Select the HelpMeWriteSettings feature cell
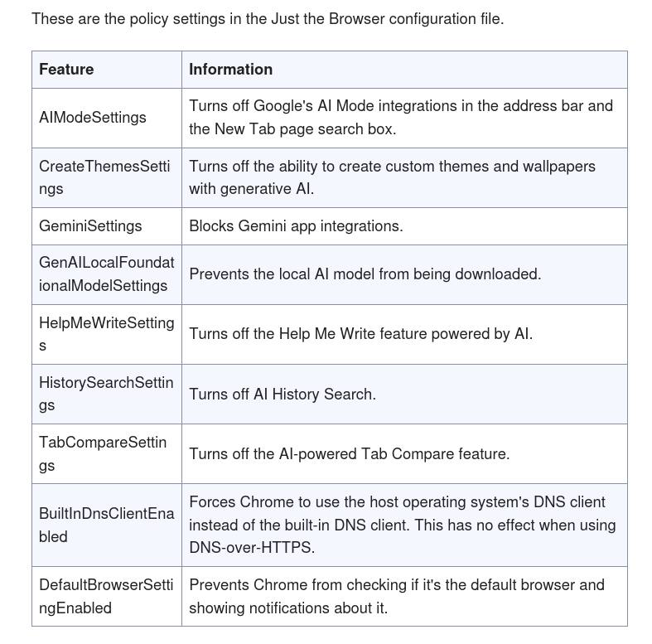Viewport: 652px width, 644px height. [x=106, y=334]
